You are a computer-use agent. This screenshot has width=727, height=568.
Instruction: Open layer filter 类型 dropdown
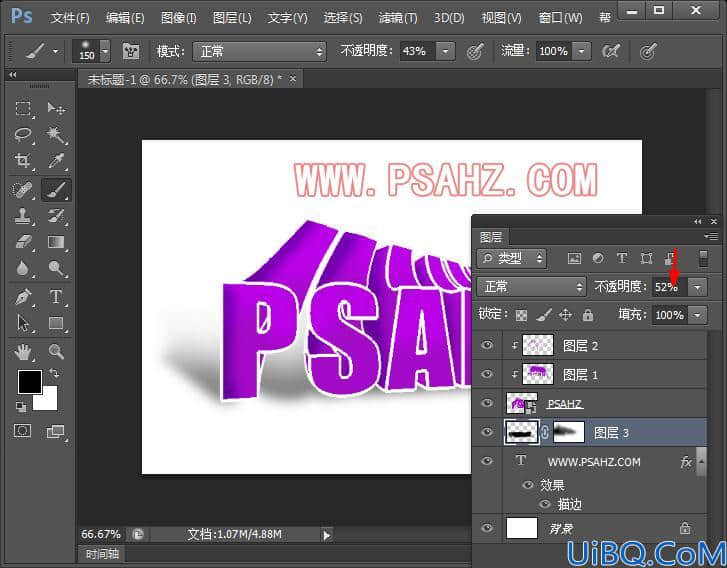(x=512, y=258)
